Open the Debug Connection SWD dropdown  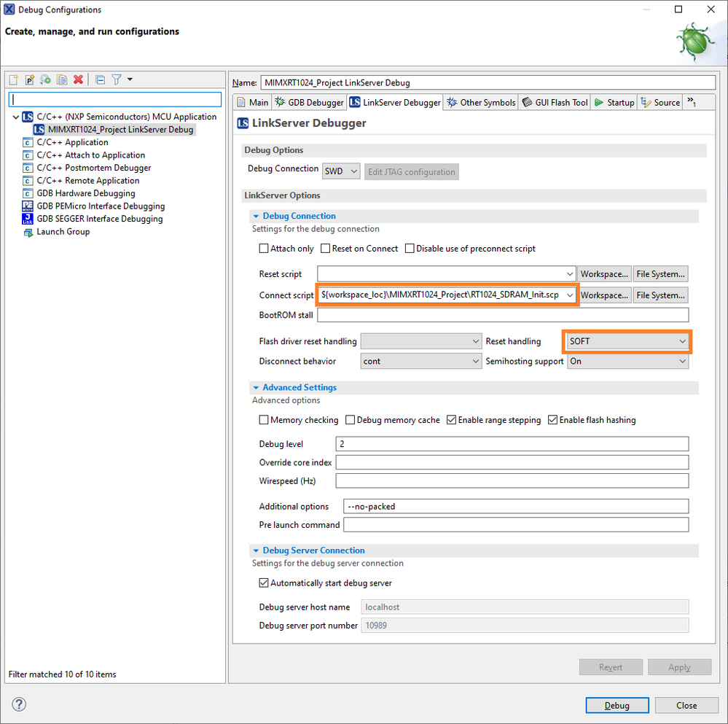coord(341,171)
